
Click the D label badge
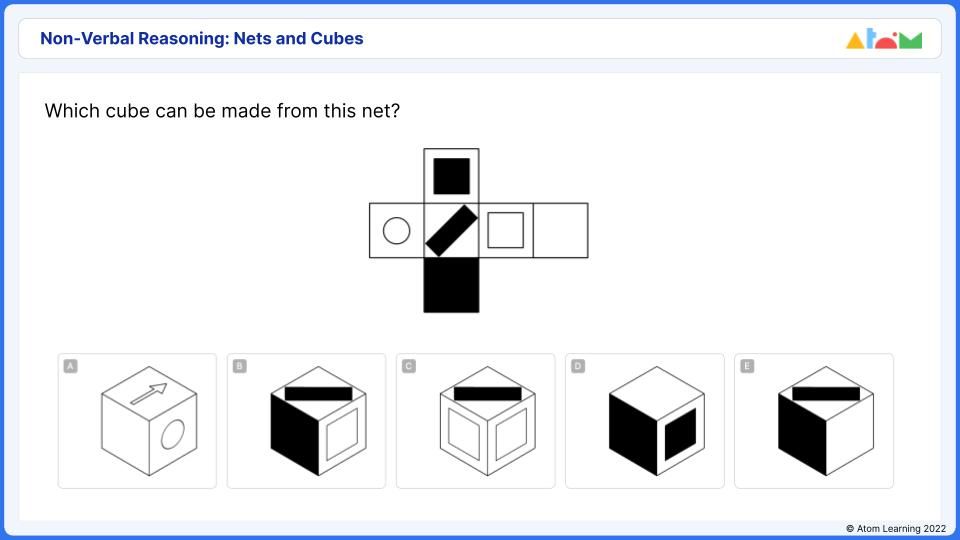point(578,366)
